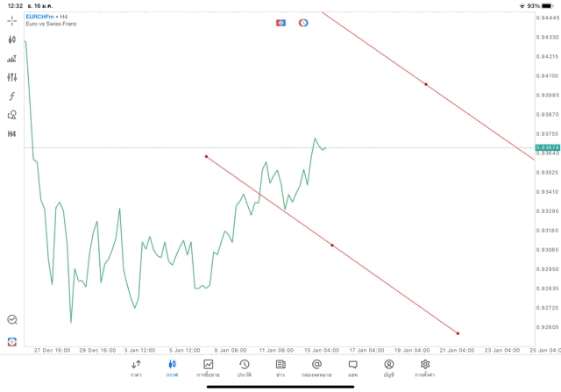Open the drawing objects shapes icon
This screenshot has width=561, height=392.
click(12, 115)
